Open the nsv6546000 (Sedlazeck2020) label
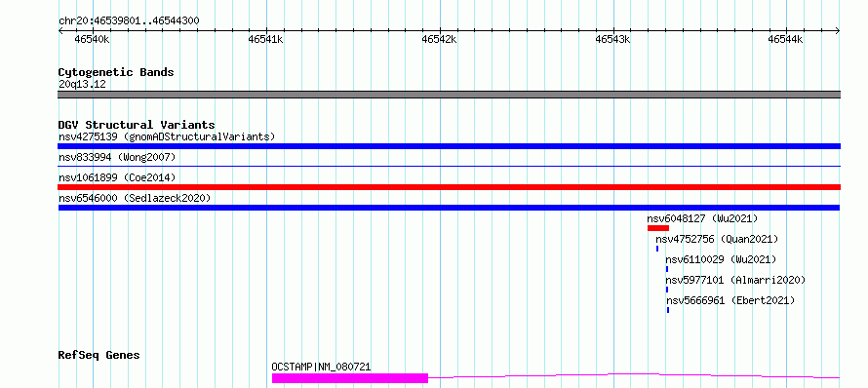The width and height of the screenshot is (868, 388). (135, 198)
